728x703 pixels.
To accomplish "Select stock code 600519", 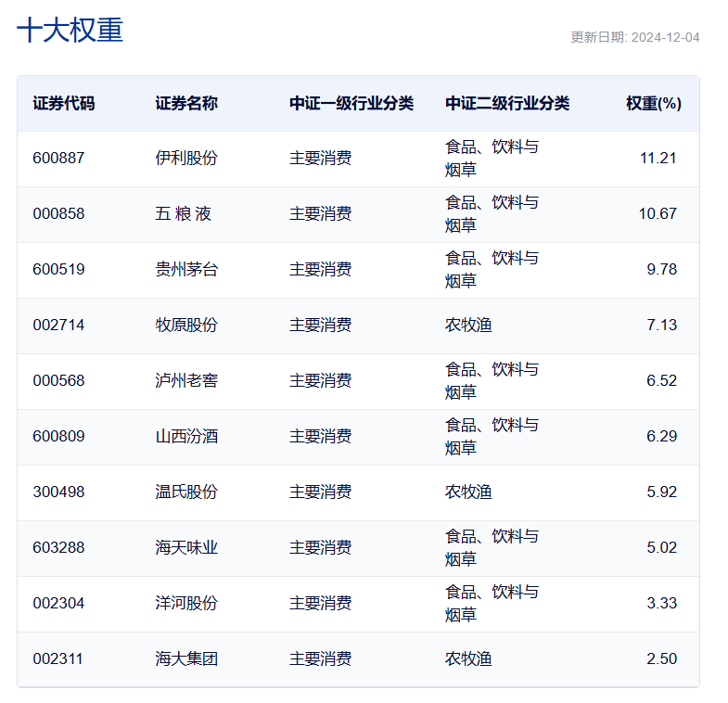I will (58, 270).
